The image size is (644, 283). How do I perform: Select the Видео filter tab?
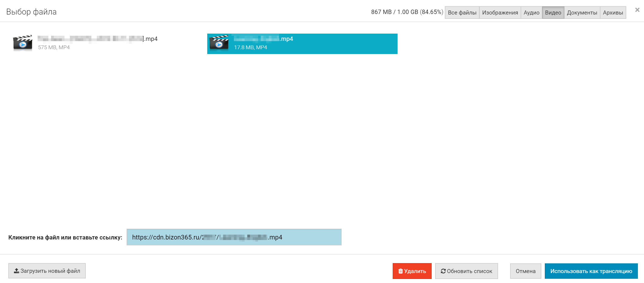click(x=553, y=13)
